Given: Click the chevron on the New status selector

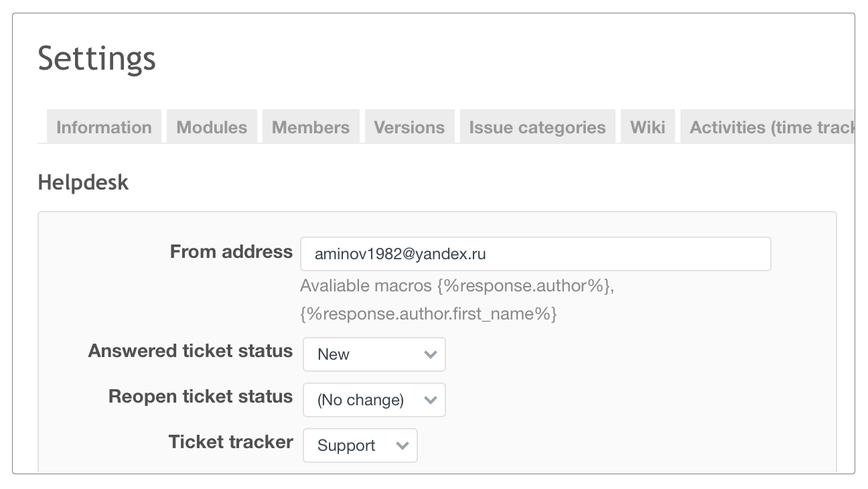Looking at the screenshot, I should coord(431,354).
